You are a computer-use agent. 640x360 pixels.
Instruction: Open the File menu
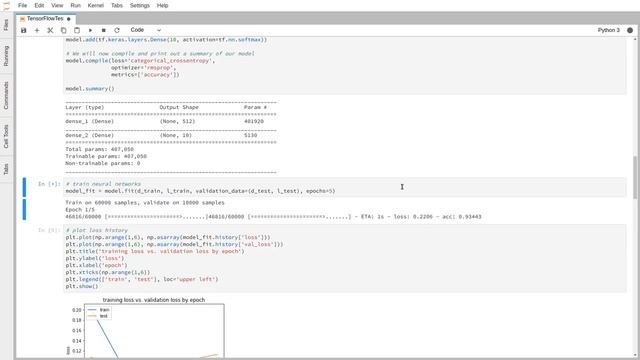click(22, 5)
